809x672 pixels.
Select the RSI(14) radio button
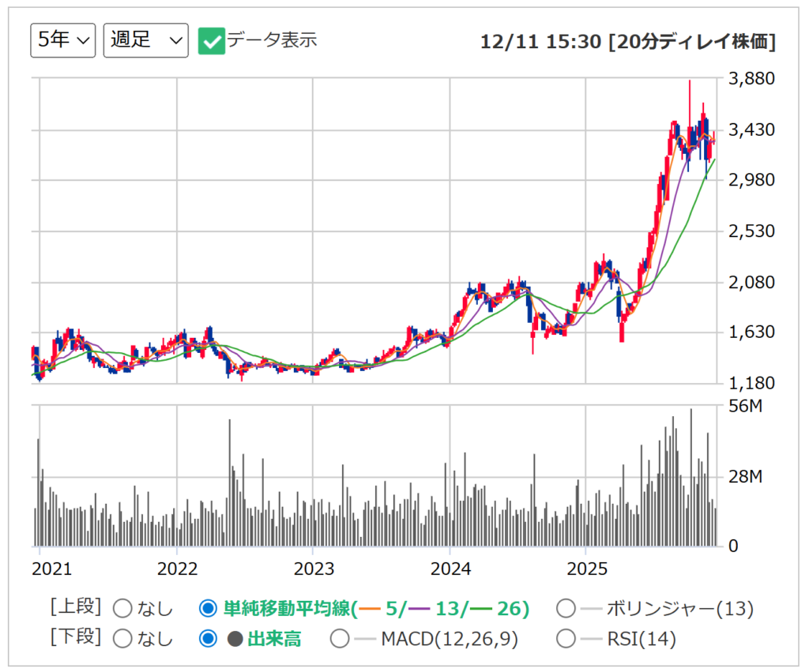pyautogui.click(x=566, y=638)
